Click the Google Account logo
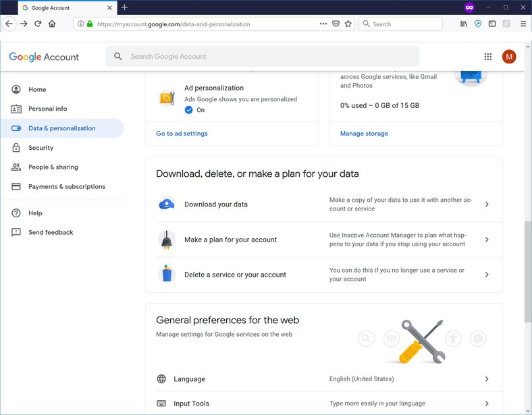This screenshot has width=532, height=415. point(44,57)
